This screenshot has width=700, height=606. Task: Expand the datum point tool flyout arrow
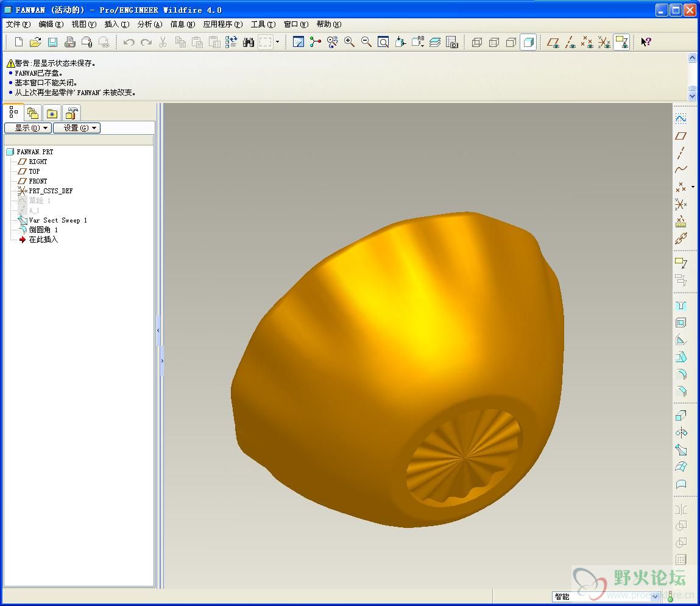693,187
